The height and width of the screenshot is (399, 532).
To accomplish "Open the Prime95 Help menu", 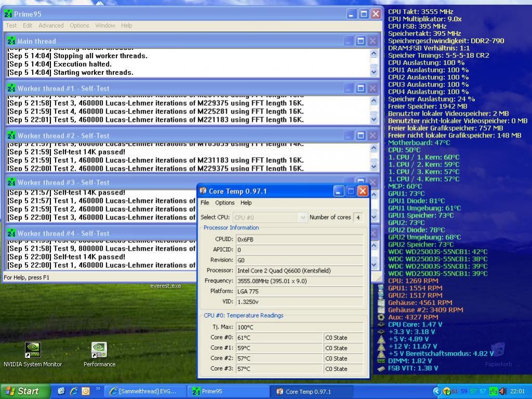I will (126, 25).
